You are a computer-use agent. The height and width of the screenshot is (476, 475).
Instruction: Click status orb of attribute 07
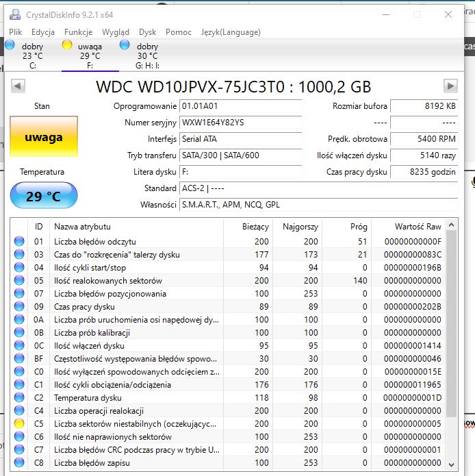pyautogui.click(x=19, y=293)
